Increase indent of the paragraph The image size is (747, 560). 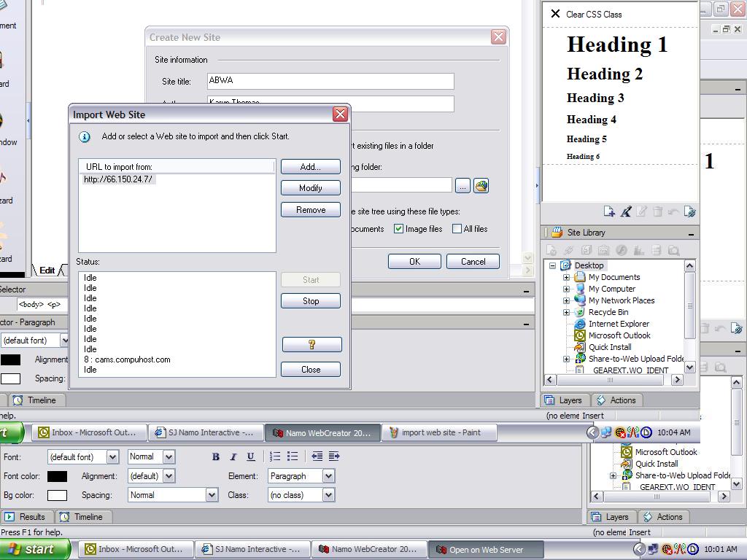(334, 456)
